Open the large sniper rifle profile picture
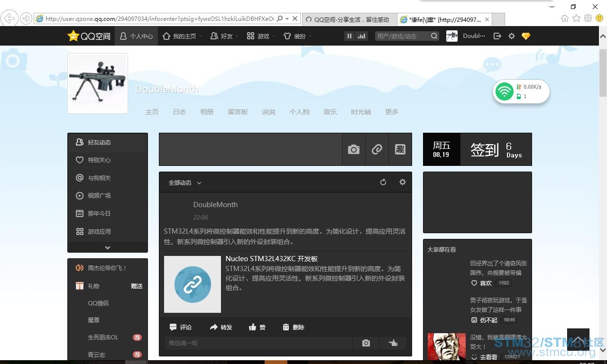This screenshot has width=607, height=364. pos(98,83)
